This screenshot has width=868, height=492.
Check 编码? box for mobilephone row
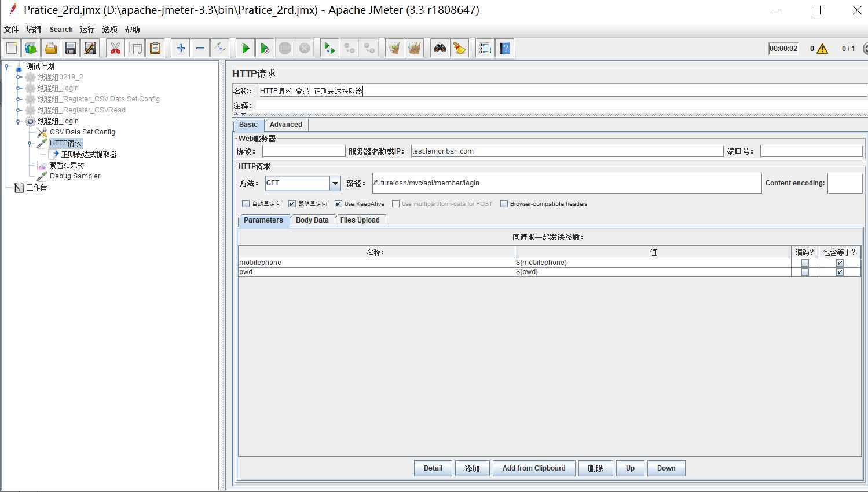coord(805,263)
